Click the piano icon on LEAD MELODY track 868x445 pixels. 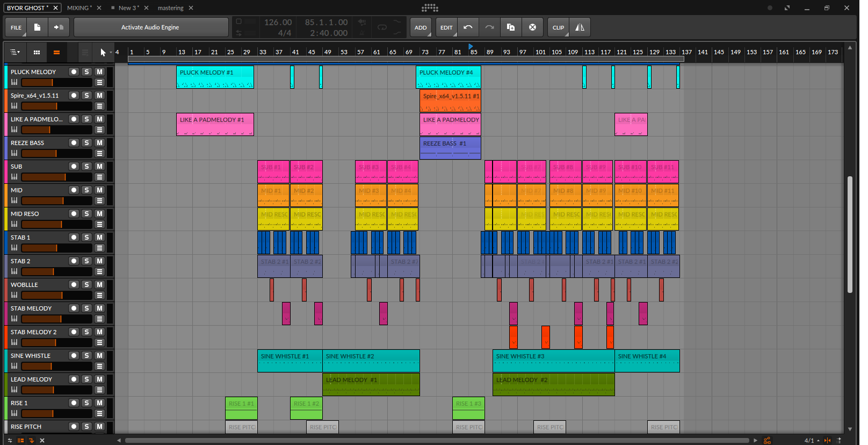[x=15, y=390]
